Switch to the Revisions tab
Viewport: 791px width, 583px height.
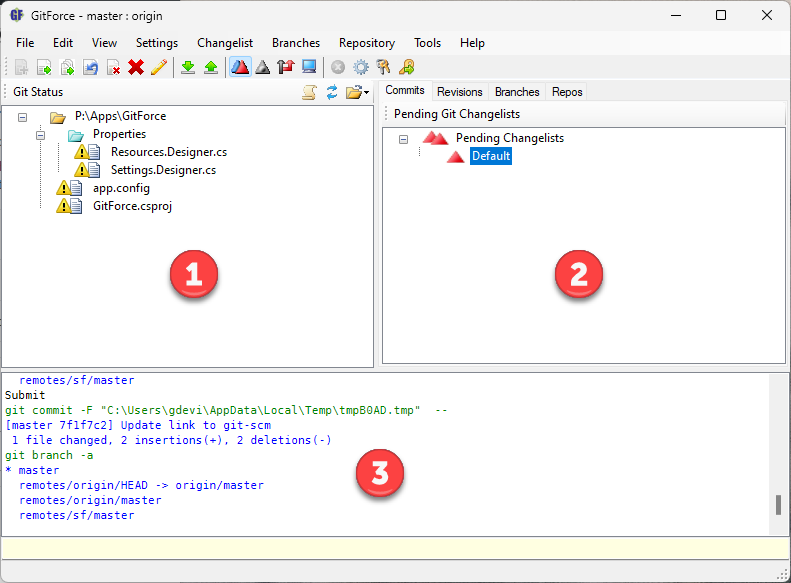click(x=460, y=92)
